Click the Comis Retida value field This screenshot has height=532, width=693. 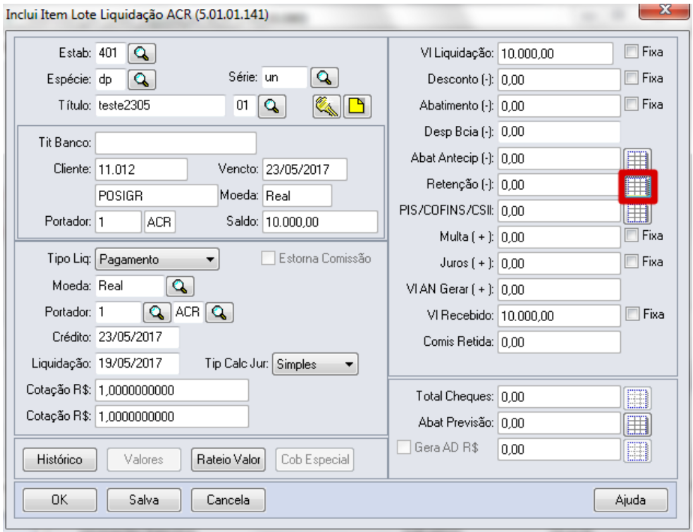(x=559, y=342)
